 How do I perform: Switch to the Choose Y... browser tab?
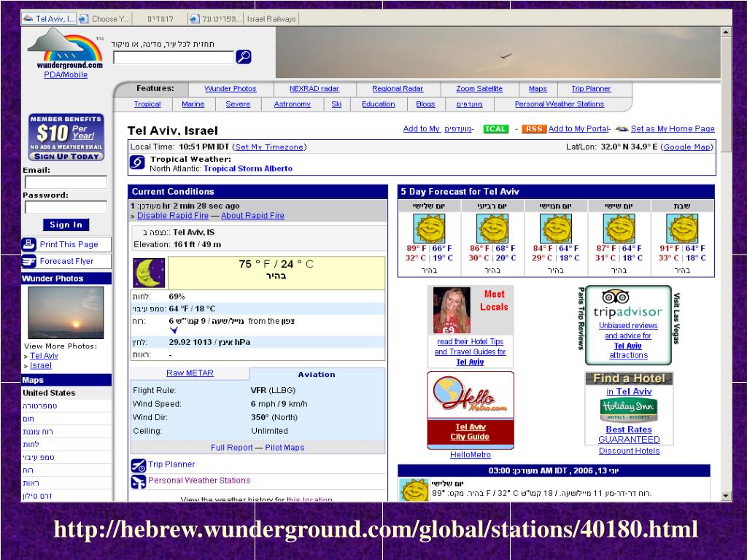[104, 18]
